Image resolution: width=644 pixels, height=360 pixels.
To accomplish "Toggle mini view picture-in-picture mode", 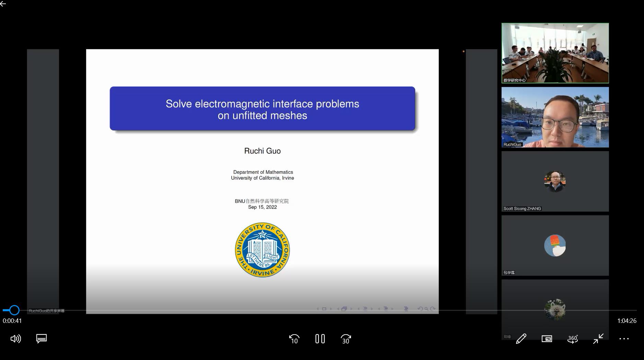I will tap(547, 339).
